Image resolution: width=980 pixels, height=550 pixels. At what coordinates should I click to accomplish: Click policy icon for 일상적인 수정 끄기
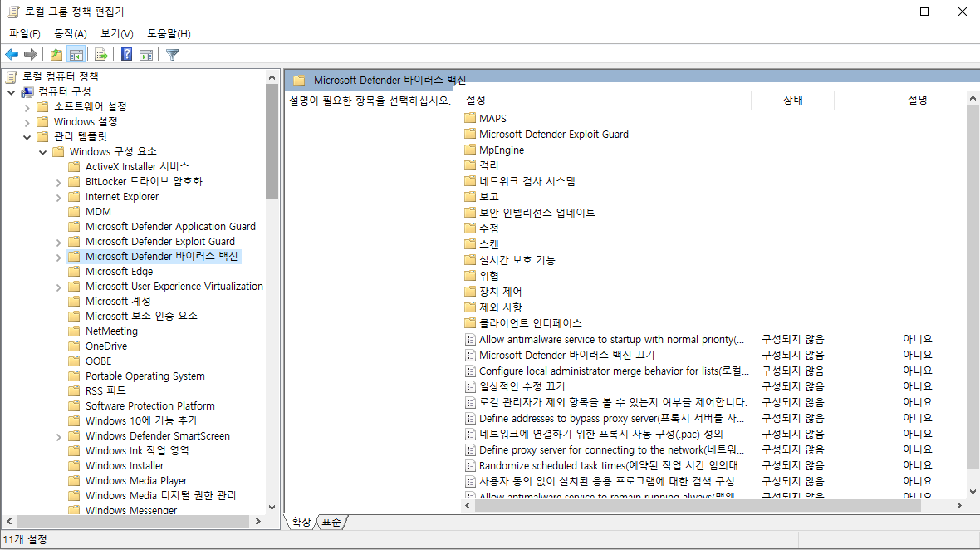pyautogui.click(x=470, y=386)
